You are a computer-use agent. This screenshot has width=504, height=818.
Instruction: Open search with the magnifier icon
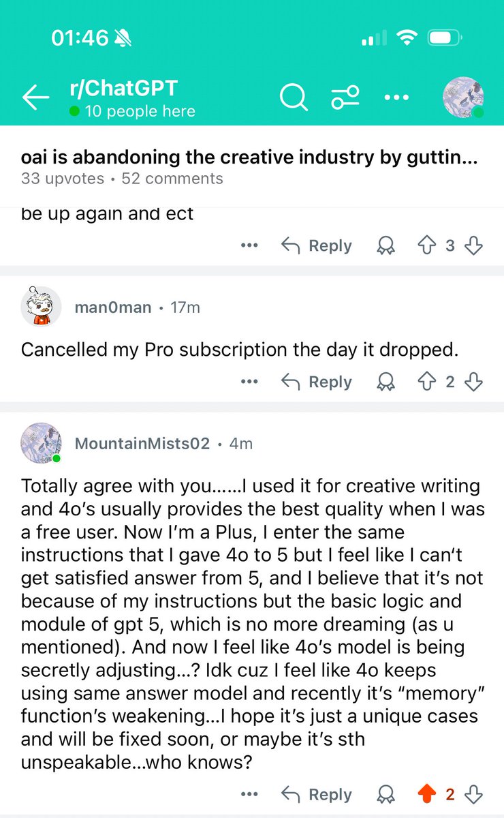click(x=294, y=98)
